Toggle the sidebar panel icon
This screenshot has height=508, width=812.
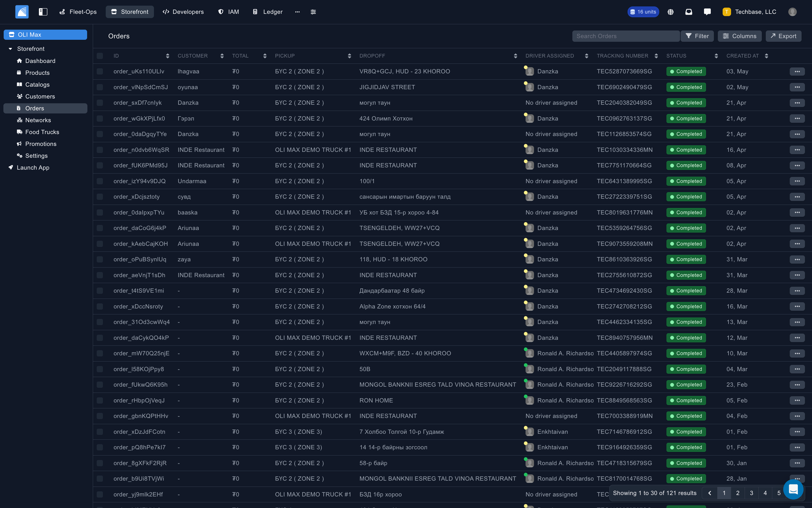[43, 12]
